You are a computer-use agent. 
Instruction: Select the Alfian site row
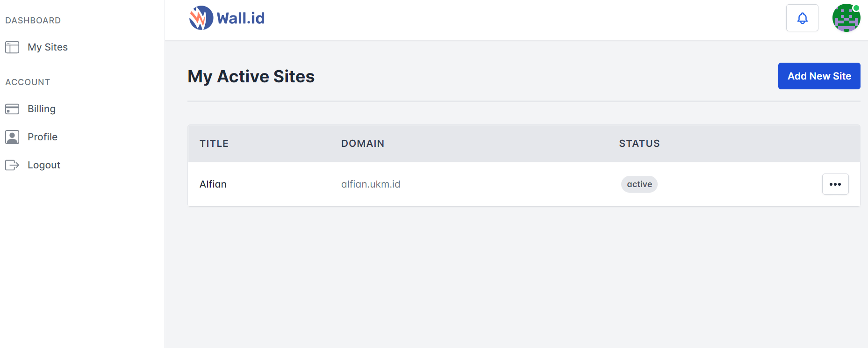213,184
